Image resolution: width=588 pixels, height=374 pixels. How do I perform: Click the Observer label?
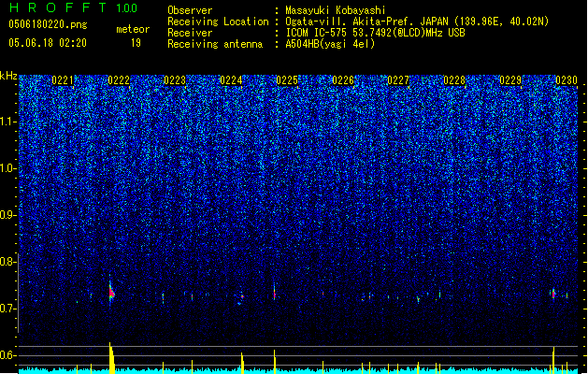coord(190,10)
